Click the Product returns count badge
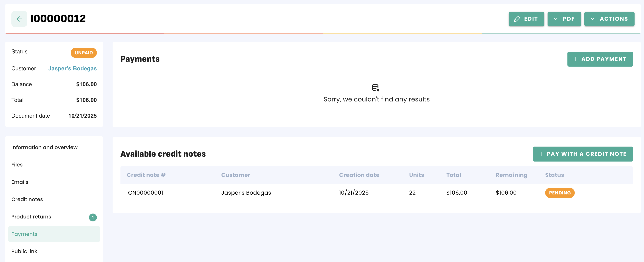This screenshot has height=262, width=644. [93, 217]
